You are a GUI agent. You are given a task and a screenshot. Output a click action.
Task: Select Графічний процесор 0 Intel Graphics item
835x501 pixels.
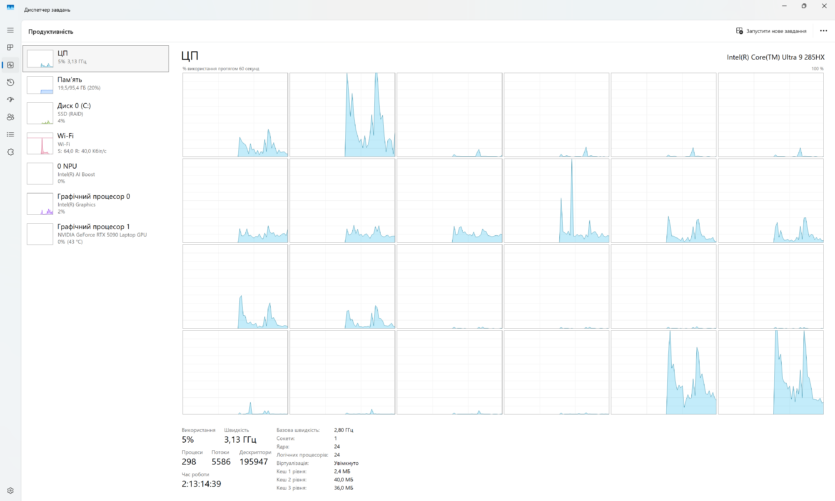click(x=95, y=204)
